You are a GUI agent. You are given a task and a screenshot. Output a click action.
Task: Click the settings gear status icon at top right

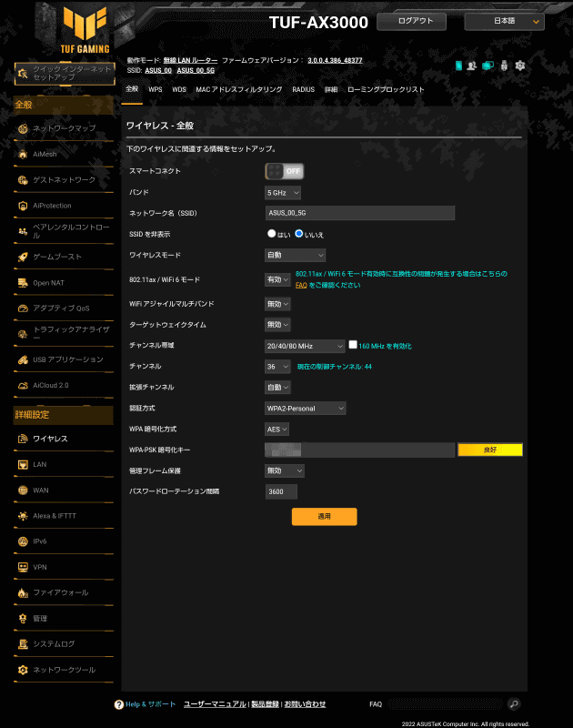tap(520, 66)
